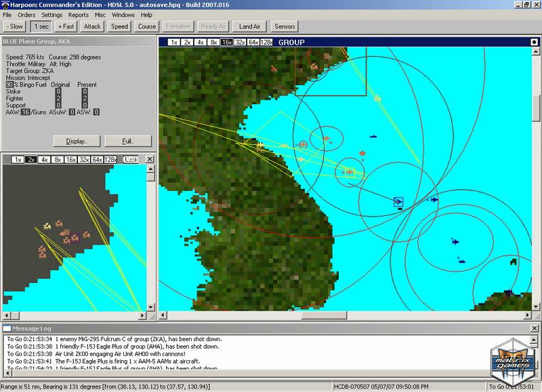Click log line about MiG-29S Fulcrum C

point(114,339)
